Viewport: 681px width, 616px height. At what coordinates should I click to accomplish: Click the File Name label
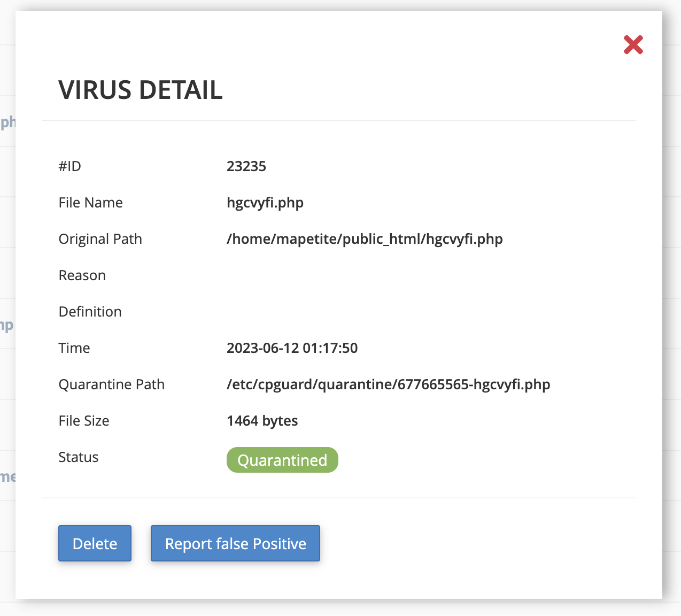point(90,203)
